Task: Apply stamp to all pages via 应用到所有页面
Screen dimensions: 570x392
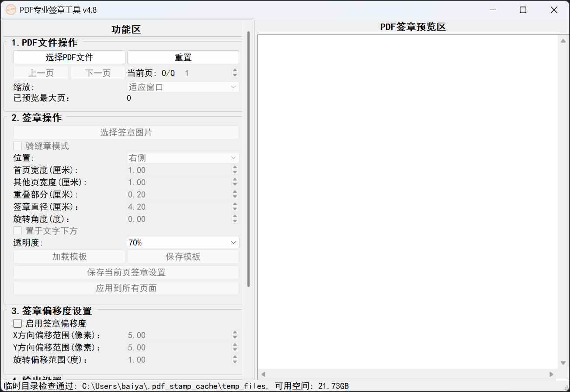Action: 126,288
